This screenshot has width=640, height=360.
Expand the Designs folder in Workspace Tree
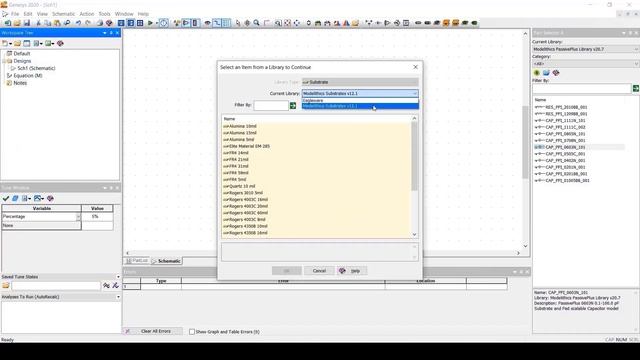pyautogui.click(x=4, y=61)
